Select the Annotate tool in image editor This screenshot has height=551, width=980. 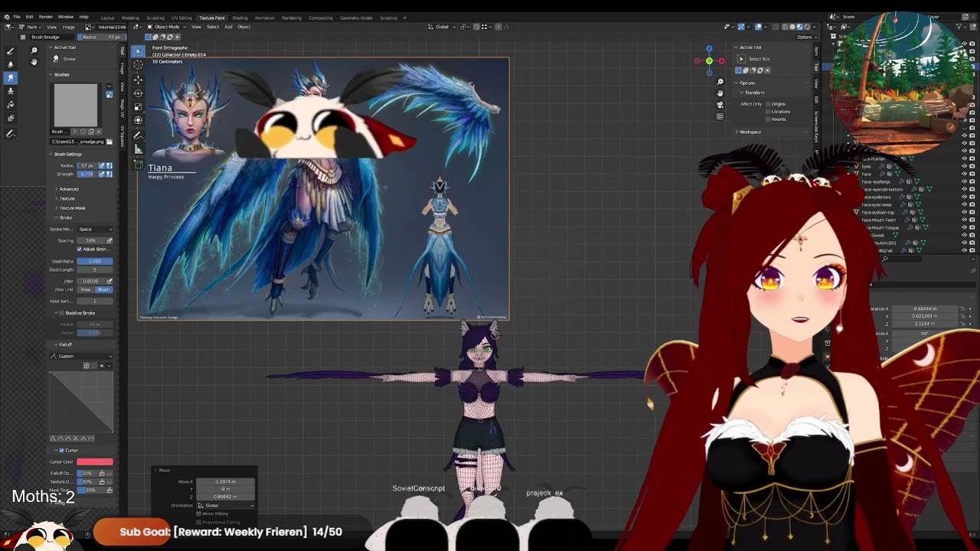pyautogui.click(x=11, y=134)
